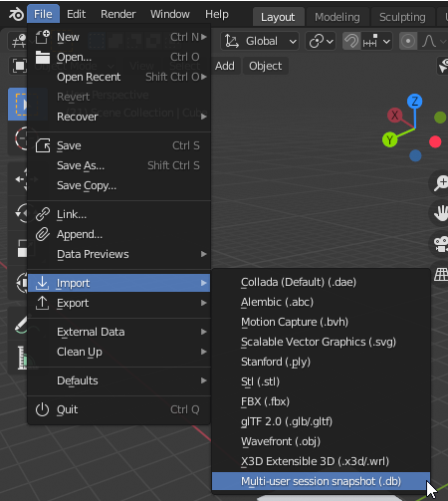Screen dimensions: 448x501
Task: Click the pan view hand icon
Action: point(440,213)
